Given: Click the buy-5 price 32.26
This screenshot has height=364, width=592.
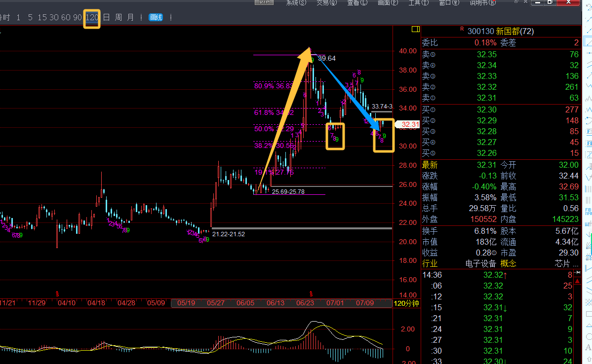Looking at the screenshot, I should [487, 153].
